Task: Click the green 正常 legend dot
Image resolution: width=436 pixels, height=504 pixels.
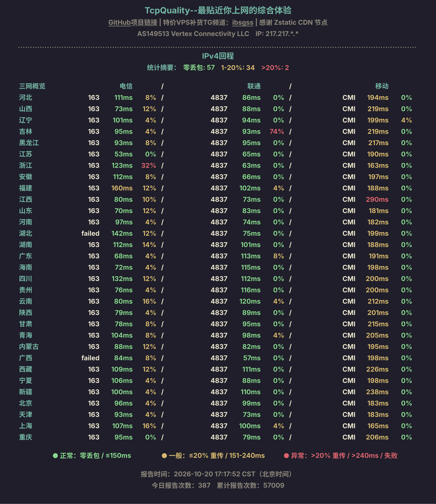Action: [55, 456]
